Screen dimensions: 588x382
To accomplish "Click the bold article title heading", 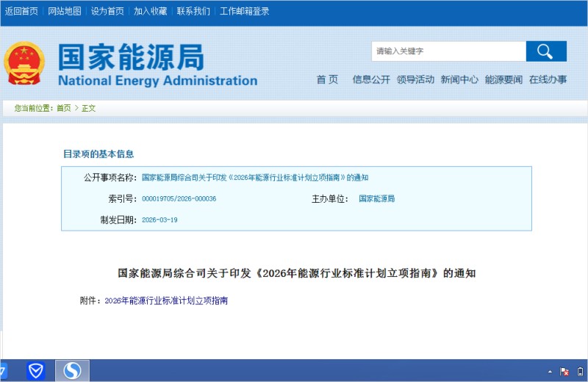I will pyautogui.click(x=297, y=273).
